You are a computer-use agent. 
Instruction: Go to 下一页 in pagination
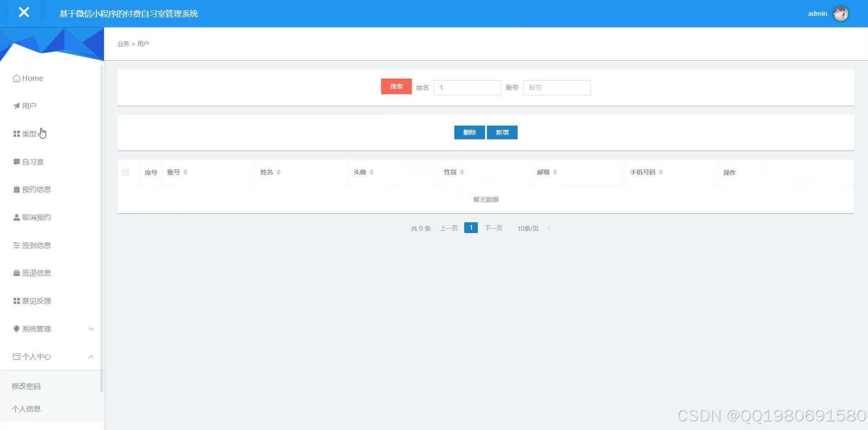click(494, 229)
